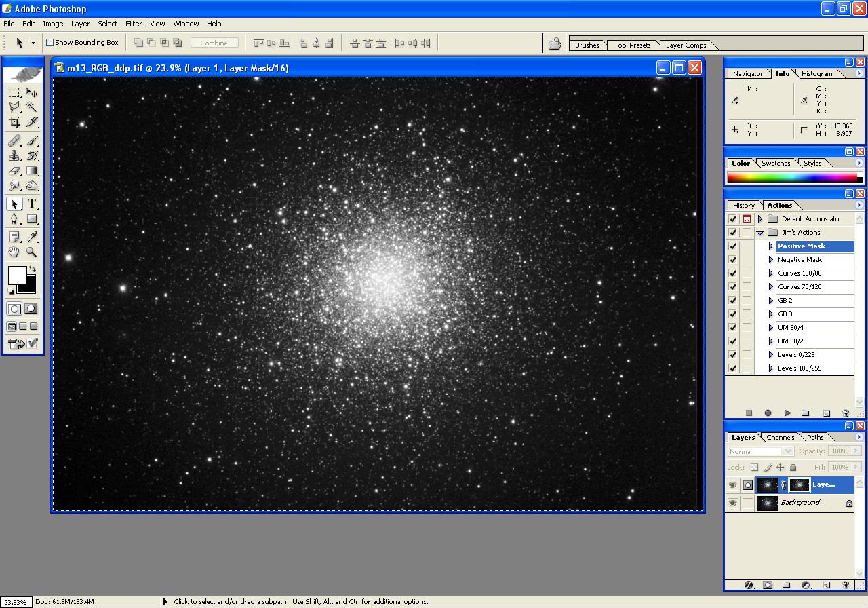Select the Eraser tool
This screenshot has width=868, height=608.
[14, 171]
